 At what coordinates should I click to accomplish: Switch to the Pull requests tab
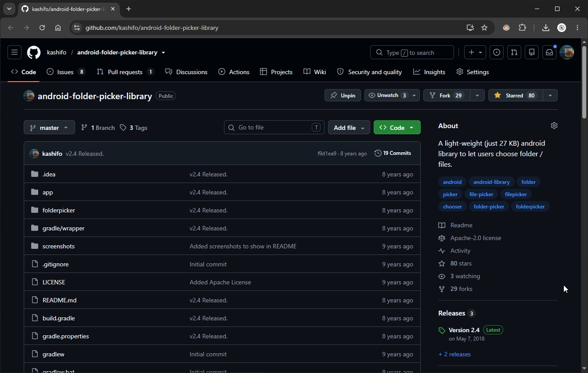tap(125, 72)
